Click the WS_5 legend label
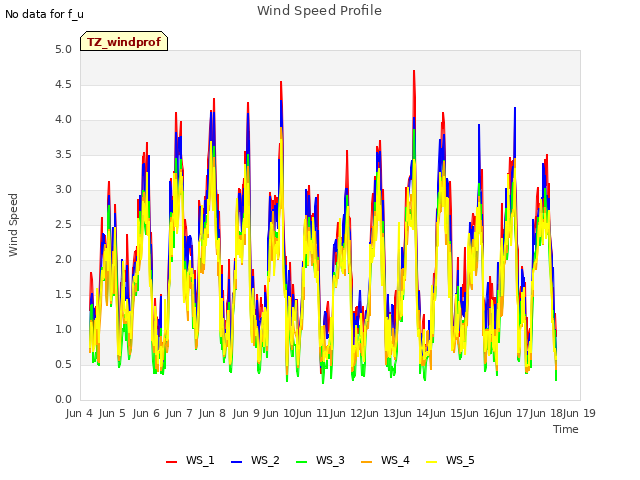Screen dimensions: 640x480 460,460
